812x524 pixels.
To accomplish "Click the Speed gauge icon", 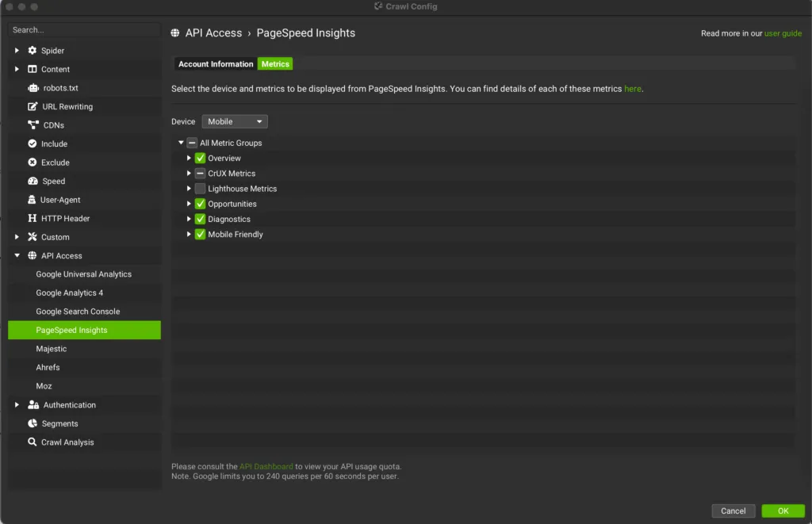I will coord(33,181).
